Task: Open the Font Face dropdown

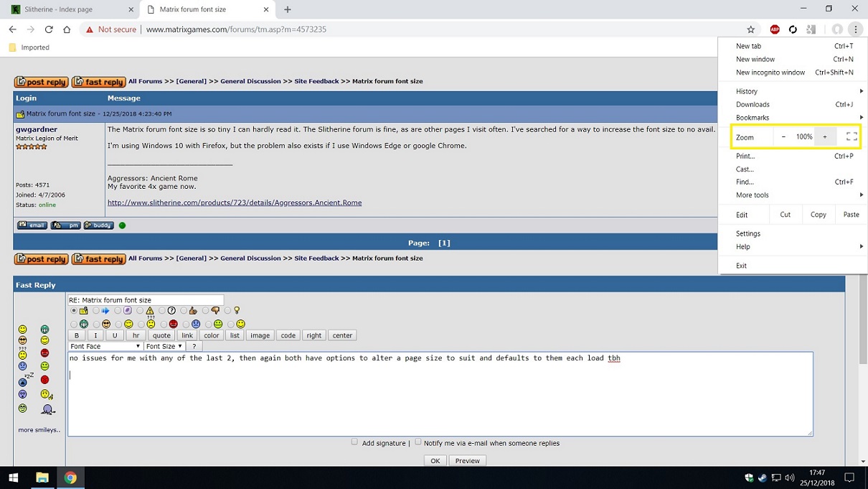Action: pyautogui.click(x=105, y=346)
